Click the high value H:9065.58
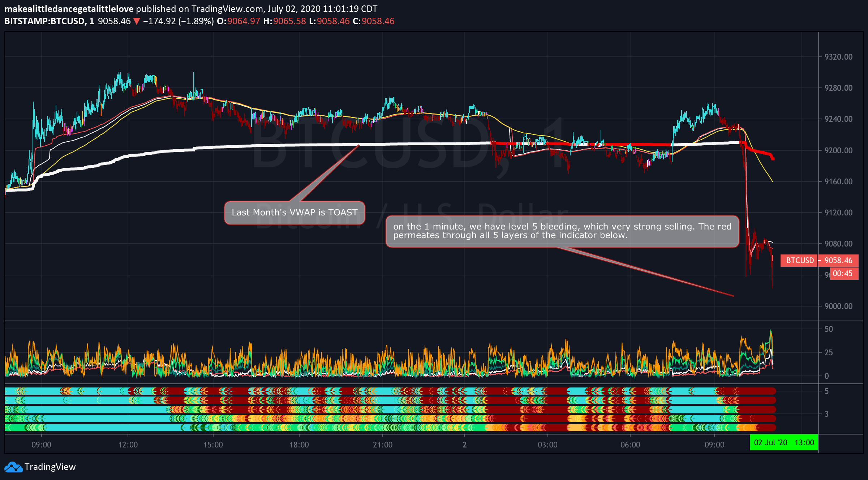Image resolution: width=868 pixels, height=480 pixels. [284, 21]
